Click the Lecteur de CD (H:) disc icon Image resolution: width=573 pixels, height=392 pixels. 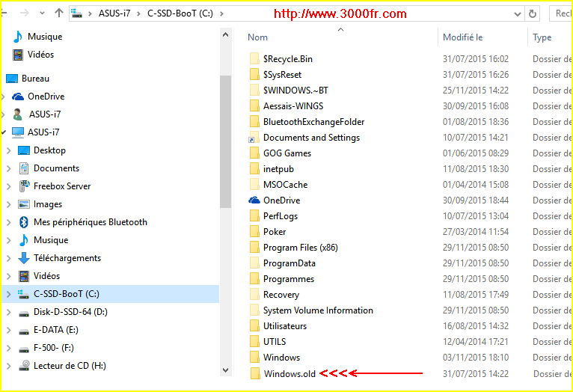point(24,365)
